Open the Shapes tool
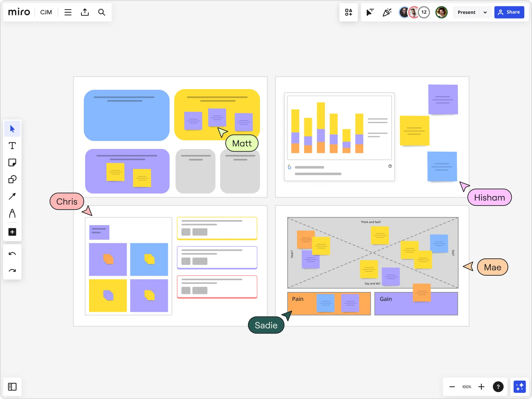This screenshot has height=399, width=532. 12,179
